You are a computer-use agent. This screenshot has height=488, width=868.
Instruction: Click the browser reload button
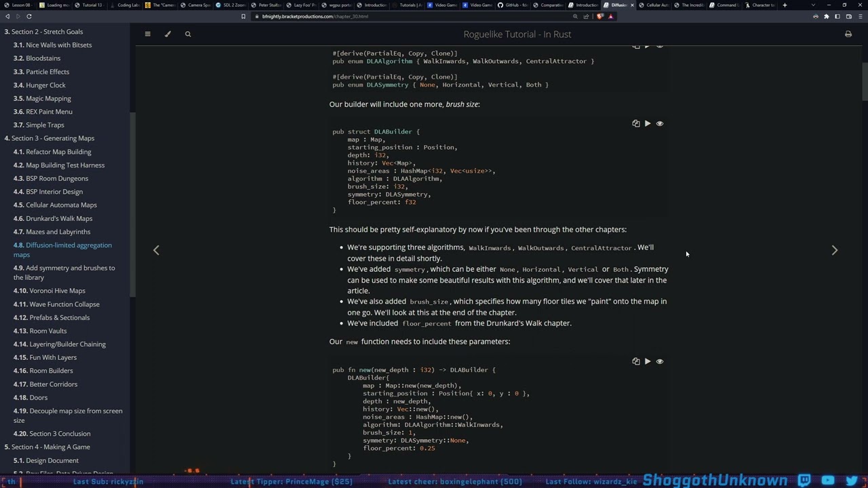pyautogui.click(x=28, y=16)
